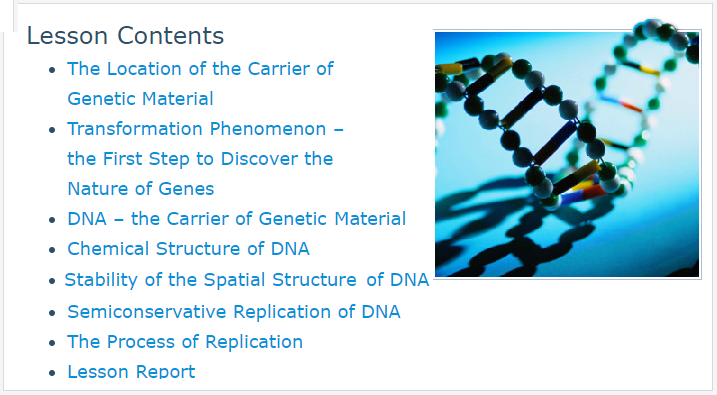
Task: Open the Lesson Report link
Action: (131, 371)
